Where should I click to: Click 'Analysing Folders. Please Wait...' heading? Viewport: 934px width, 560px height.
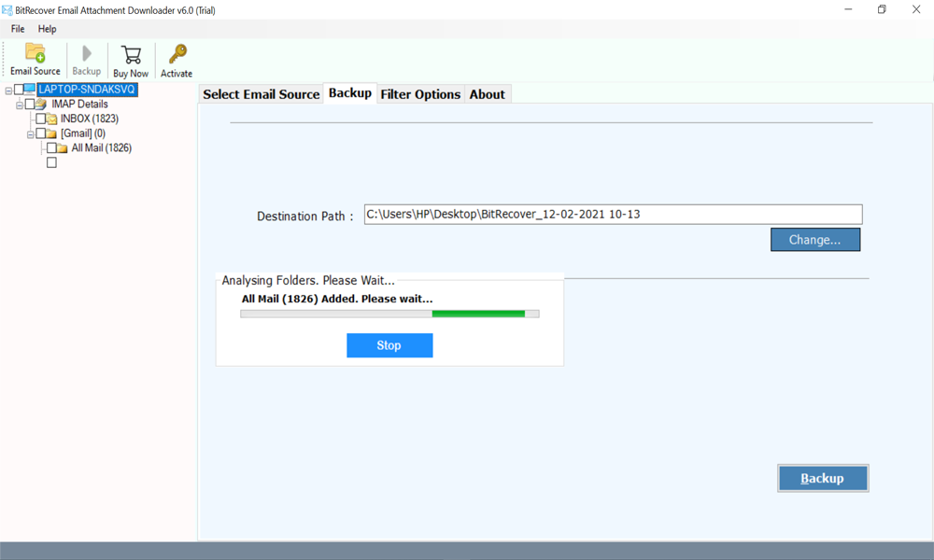(308, 280)
